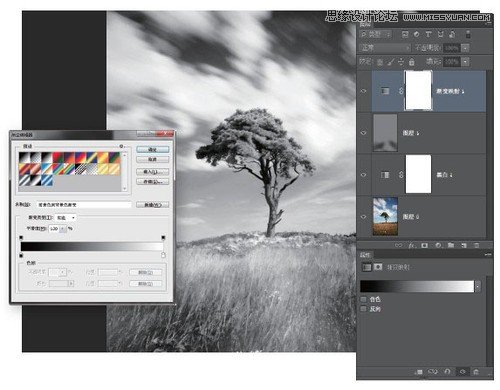Create new layer icon
500x390 pixels.
[464, 245]
